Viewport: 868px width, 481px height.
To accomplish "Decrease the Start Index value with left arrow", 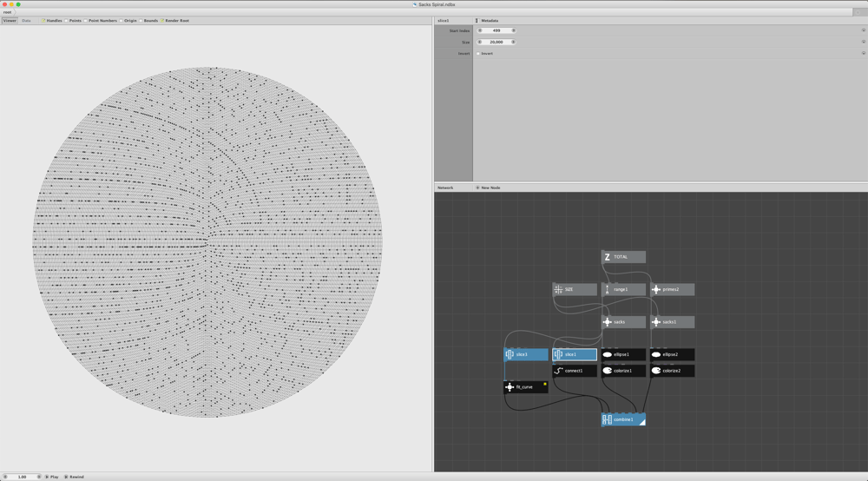I will [x=480, y=30].
